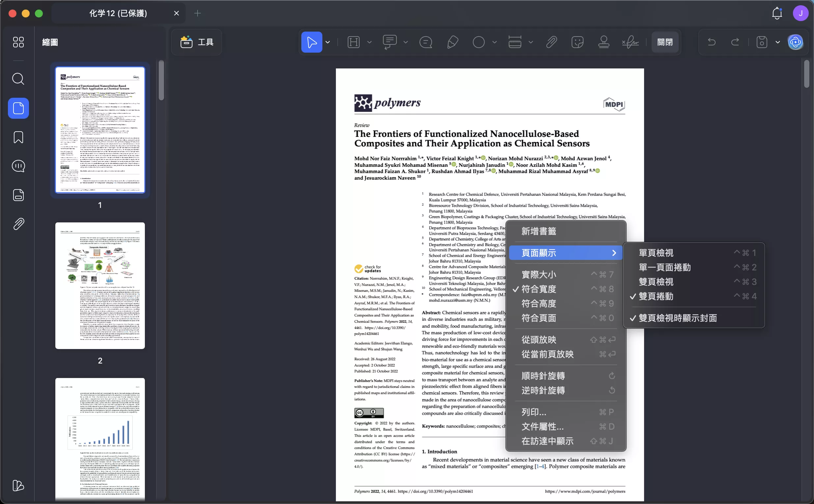The image size is (814, 504).
Task: Click the thumbnail panel scrollbar
Action: tap(161, 80)
